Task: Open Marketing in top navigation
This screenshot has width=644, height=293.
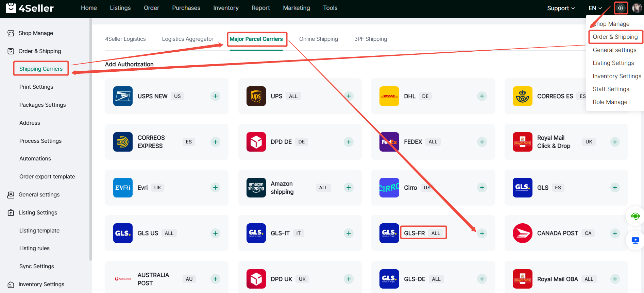Action: [296, 8]
